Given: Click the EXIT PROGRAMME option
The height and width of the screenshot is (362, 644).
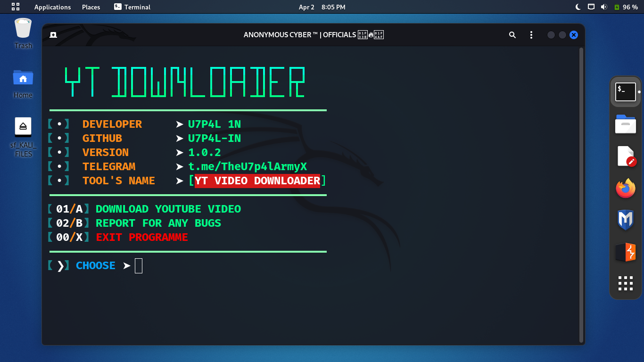Looking at the screenshot, I should coord(142,238).
